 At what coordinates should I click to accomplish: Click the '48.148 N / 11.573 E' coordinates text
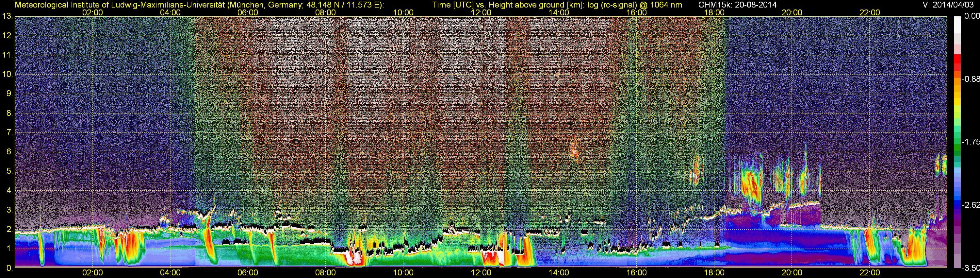[342, 5]
